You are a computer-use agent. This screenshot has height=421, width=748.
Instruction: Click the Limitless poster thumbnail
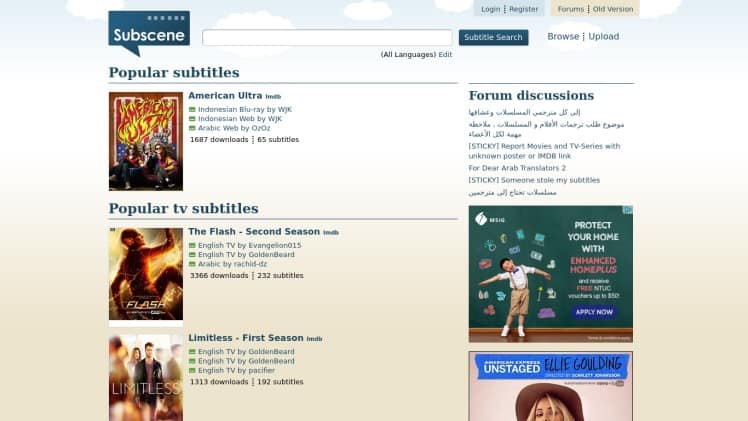pos(146,378)
